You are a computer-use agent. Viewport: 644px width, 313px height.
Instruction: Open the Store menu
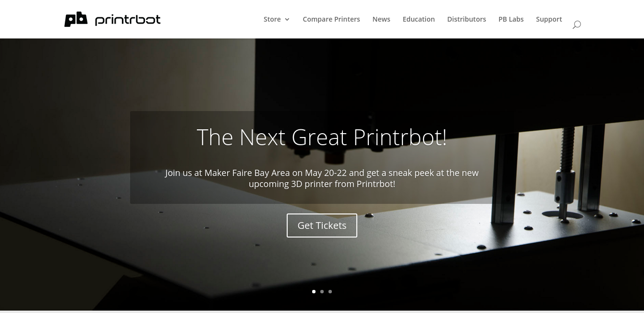272,19
